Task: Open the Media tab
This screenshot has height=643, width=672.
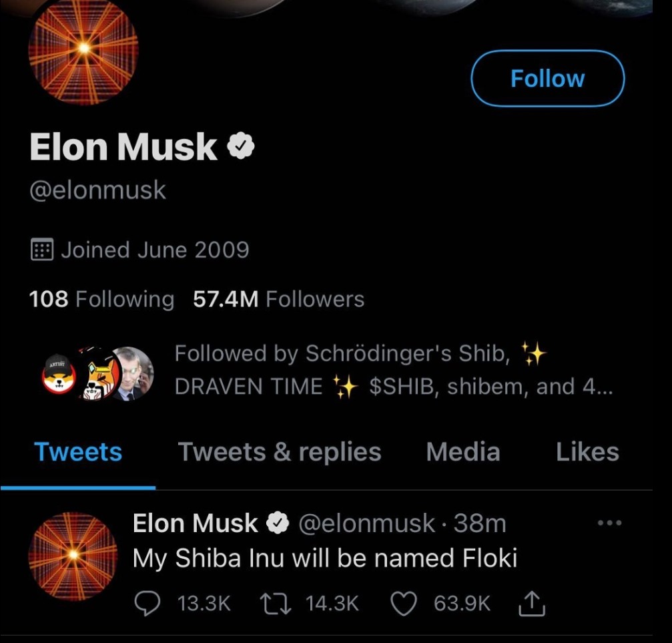Action: 462,452
